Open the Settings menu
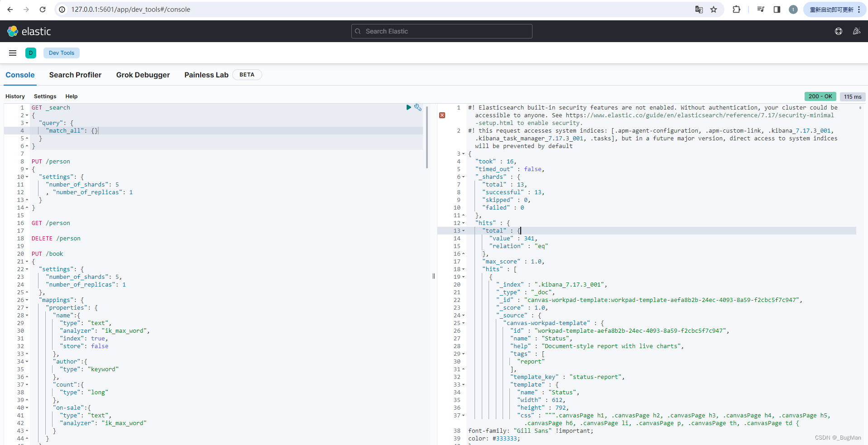 point(45,96)
